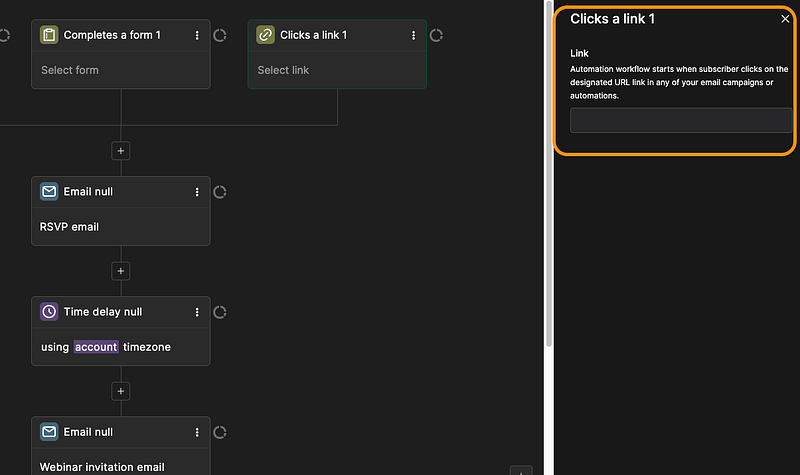Open options menu for Completes a form 1
Screen dimensions: 800x475
point(197,35)
